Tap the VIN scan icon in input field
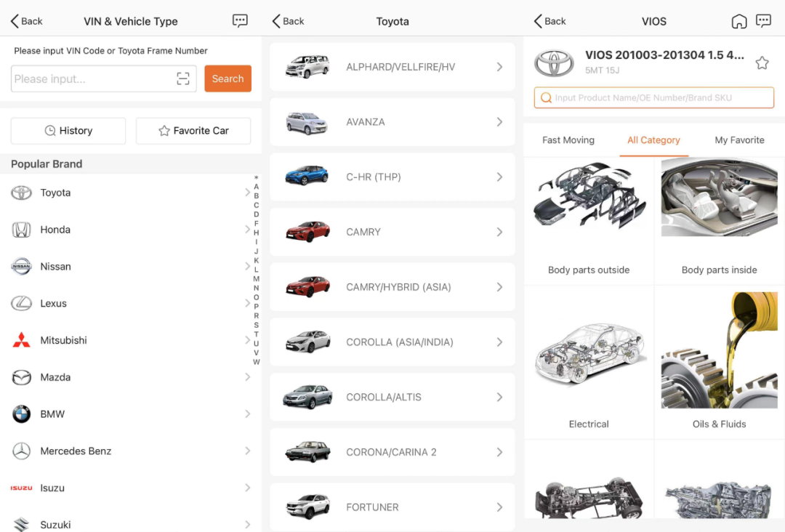This screenshot has width=785, height=532. pos(183,78)
